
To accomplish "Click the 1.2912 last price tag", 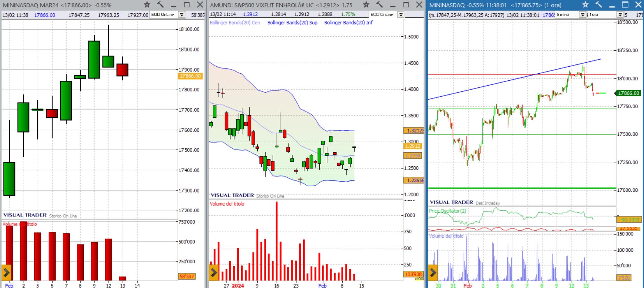I will tap(412, 146).
